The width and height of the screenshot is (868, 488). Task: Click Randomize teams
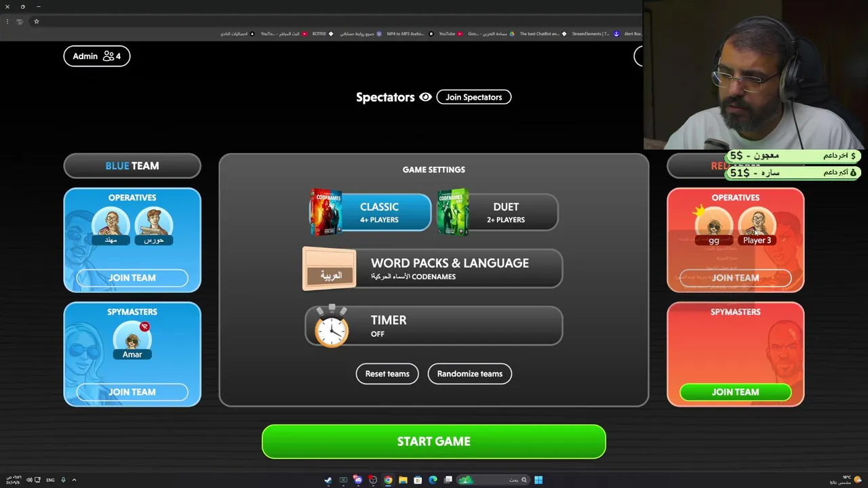(x=470, y=373)
